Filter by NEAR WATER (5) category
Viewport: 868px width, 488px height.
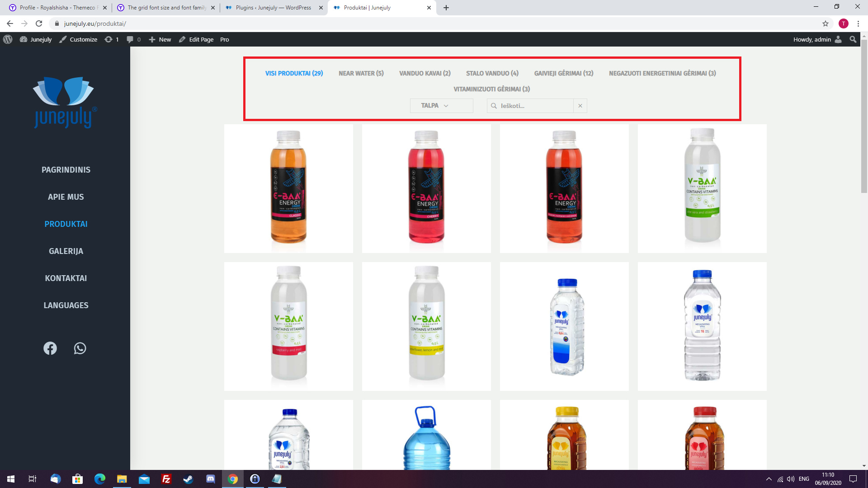[x=361, y=73]
